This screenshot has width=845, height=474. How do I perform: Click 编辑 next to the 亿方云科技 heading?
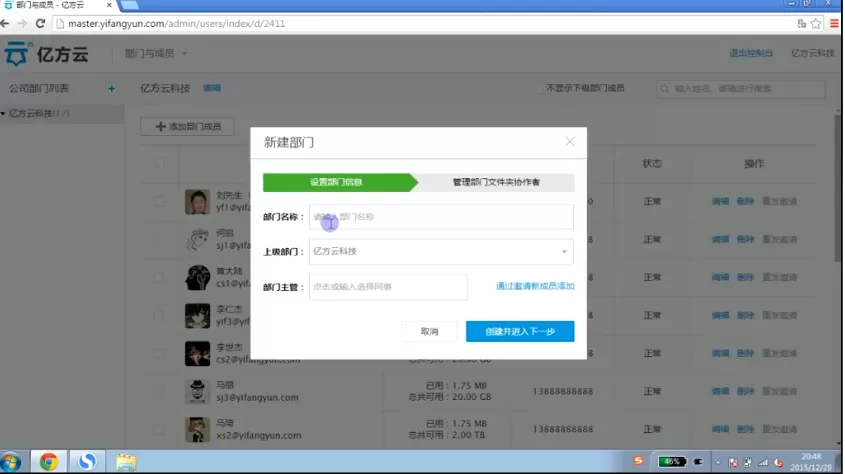pos(212,88)
